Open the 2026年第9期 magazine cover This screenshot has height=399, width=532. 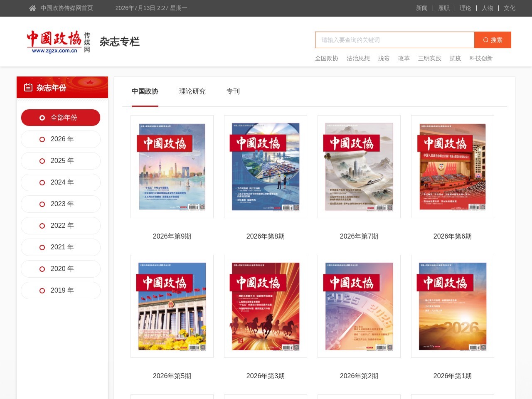click(172, 167)
